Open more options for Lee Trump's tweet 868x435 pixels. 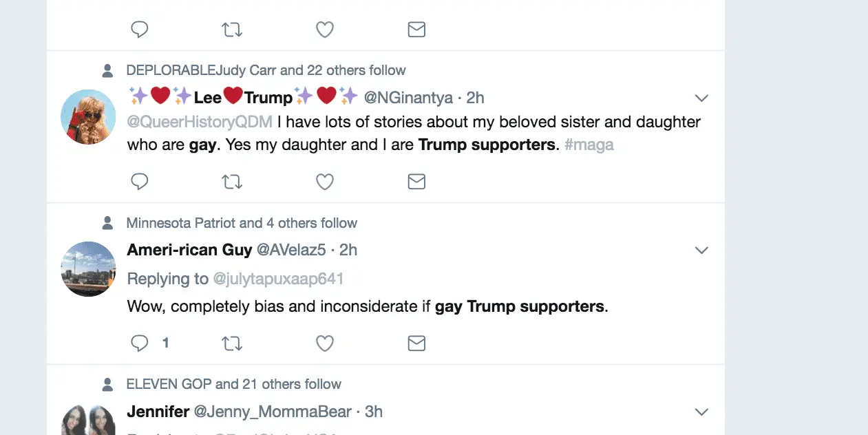(701, 98)
